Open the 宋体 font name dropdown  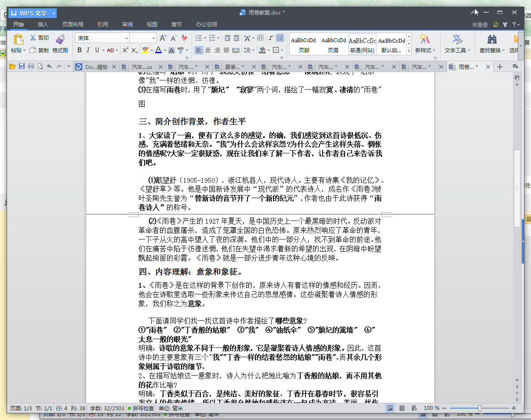point(127,38)
